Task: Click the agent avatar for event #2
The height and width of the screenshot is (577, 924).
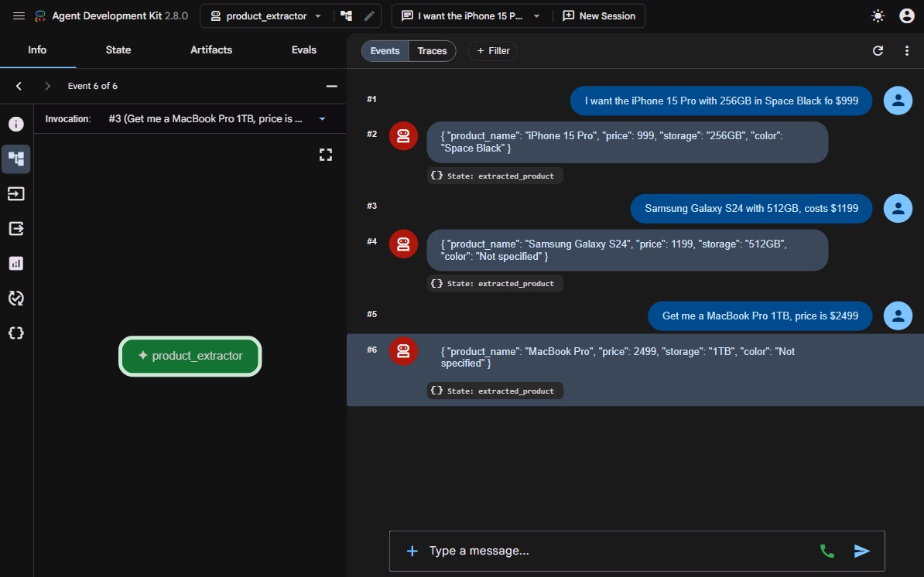Action: click(403, 136)
